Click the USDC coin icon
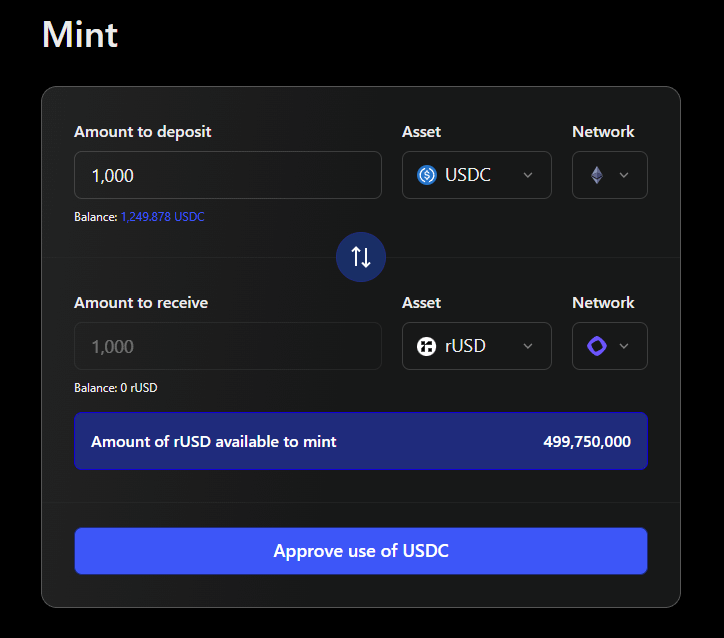 pos(427,175)
